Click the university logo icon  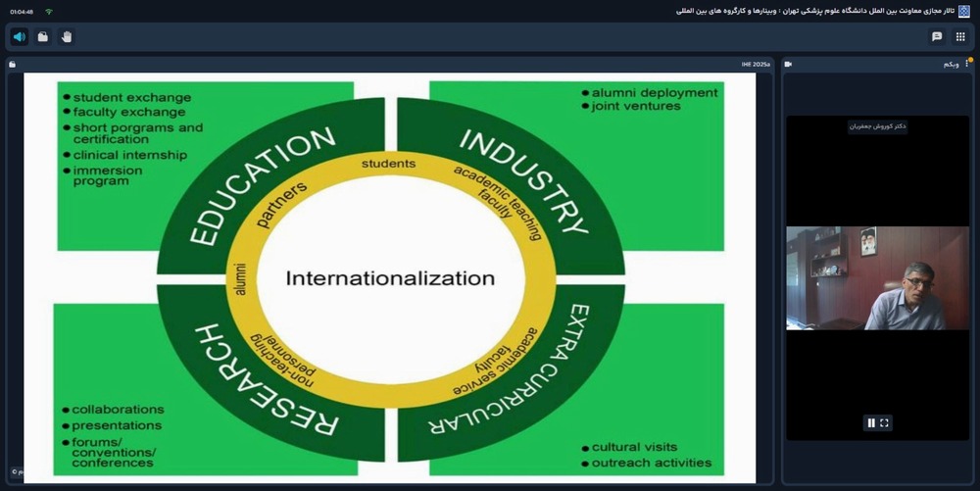click(x=963, y=11)
